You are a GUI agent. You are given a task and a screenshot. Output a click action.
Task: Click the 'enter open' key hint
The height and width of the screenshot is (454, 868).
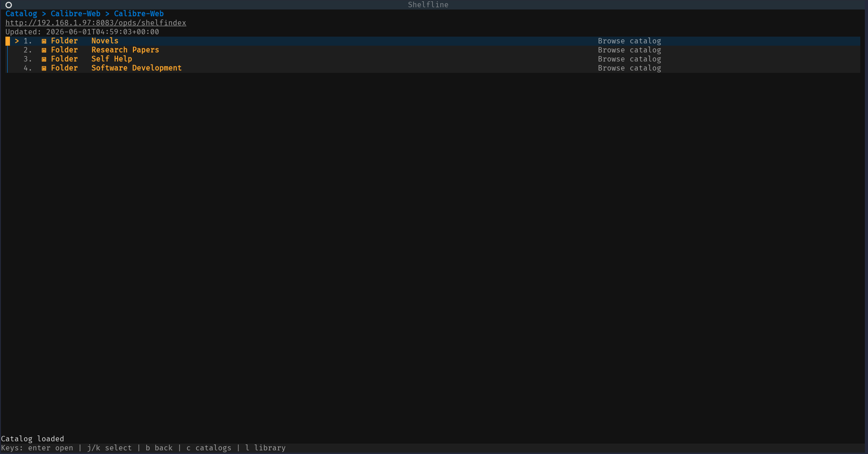coord(51,448)
